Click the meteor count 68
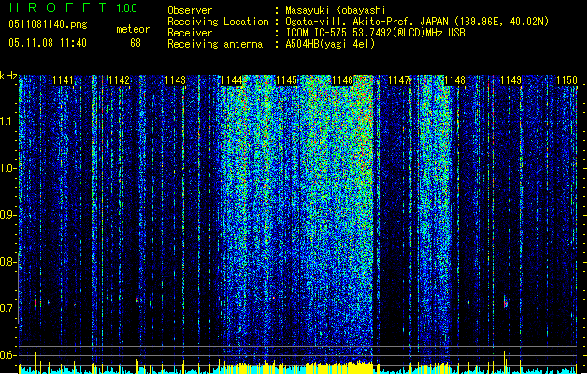Image resolution: width=588 pixels, height=374 pixels. [x=136, y=43]
